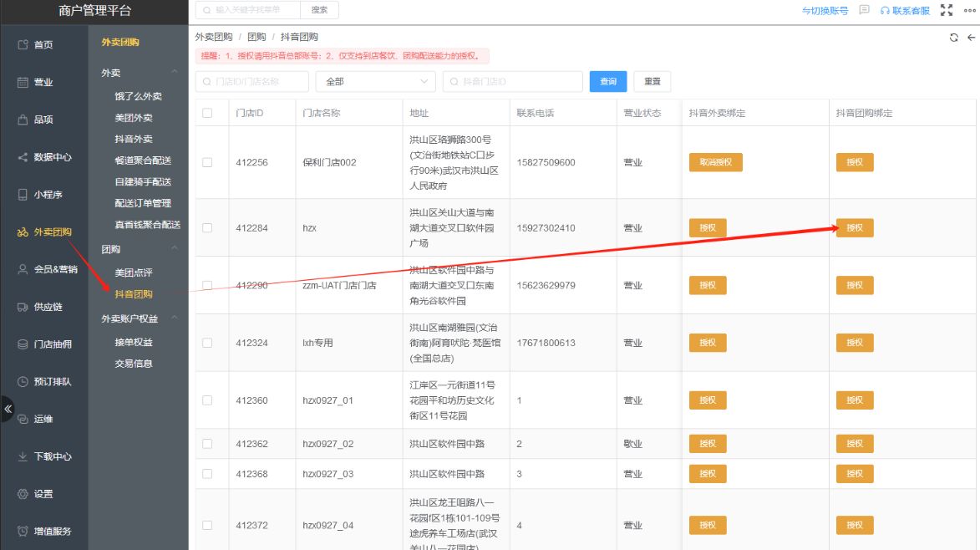Toggle the select-all header checkbox

click(207, 113)
